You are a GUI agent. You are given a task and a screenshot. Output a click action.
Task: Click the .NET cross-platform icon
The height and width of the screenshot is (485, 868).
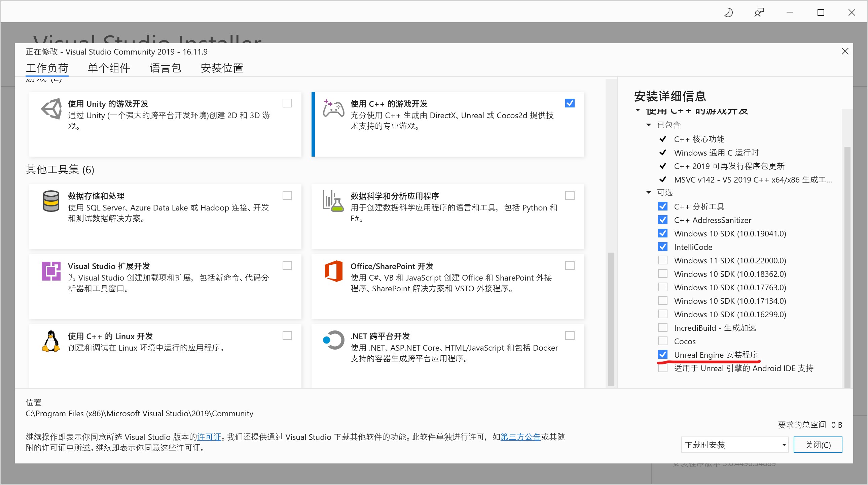pos(333,340)
